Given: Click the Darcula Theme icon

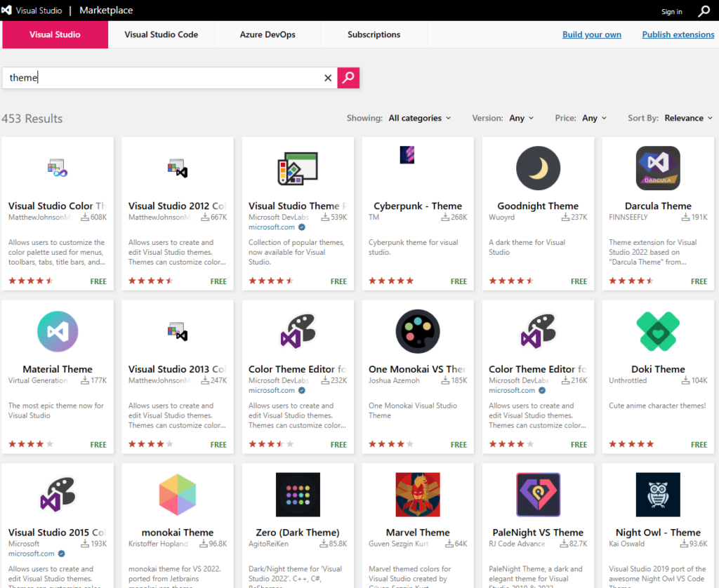Looking at the screenshot, I should coord(658,168).
